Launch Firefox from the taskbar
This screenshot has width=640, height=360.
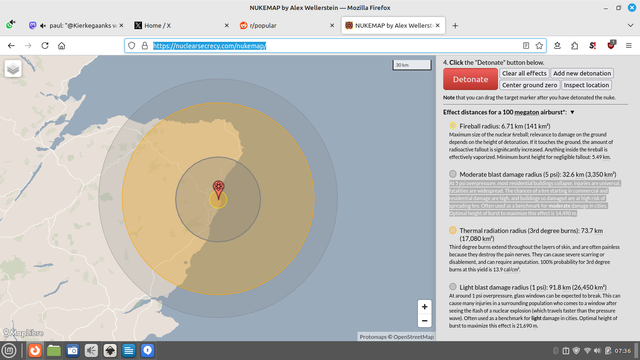click(35, 351)
